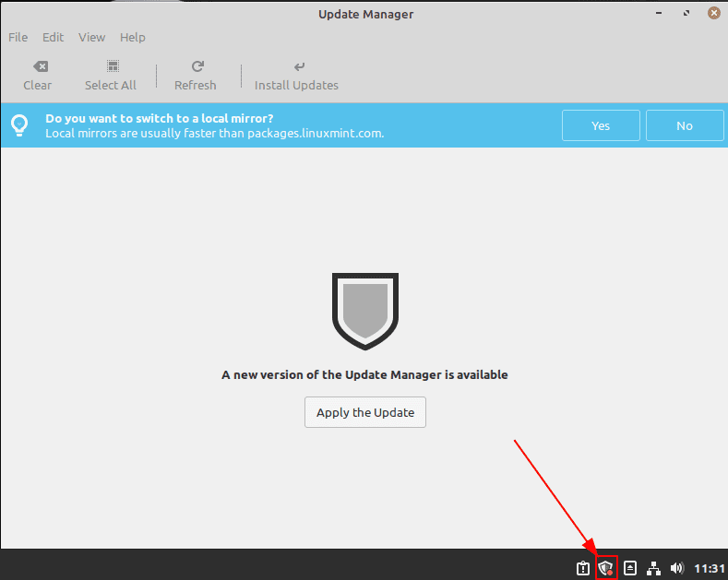Click the panel clock showing 11:31
The width and height of the screenshot is (728, 580).
tap(710, 568)
